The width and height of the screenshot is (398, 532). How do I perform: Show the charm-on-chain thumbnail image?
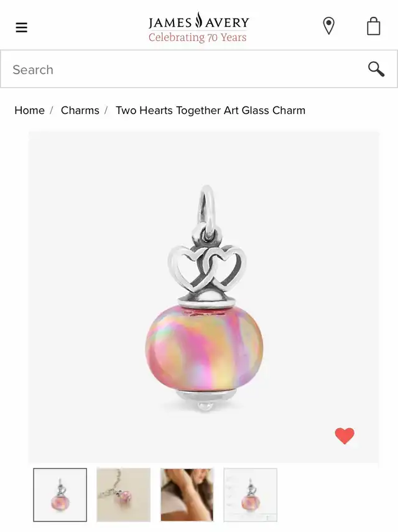[x=123, y=495]
